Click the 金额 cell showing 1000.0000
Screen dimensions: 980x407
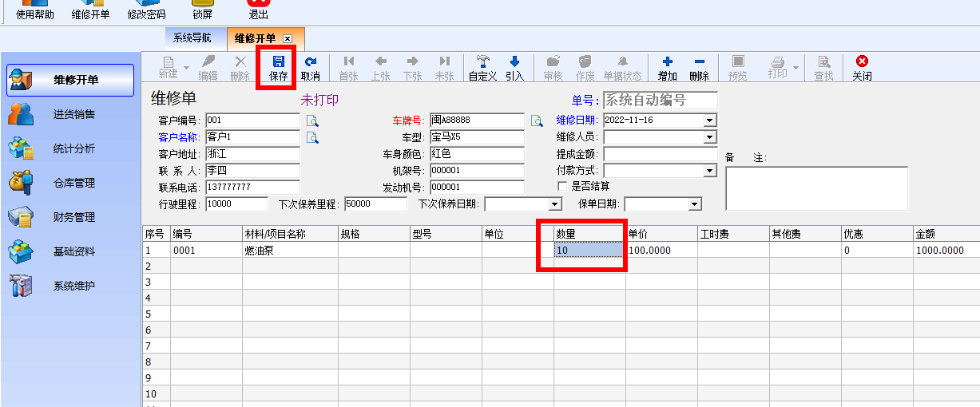point(946,250)
